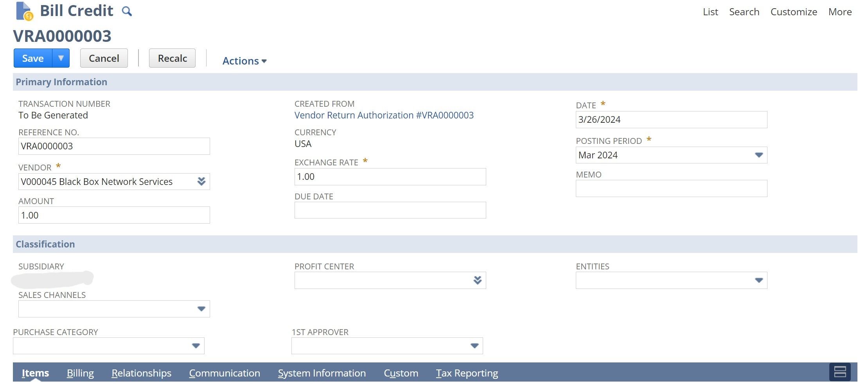Open the Profit Center selection list icon

tap(477, 280)
